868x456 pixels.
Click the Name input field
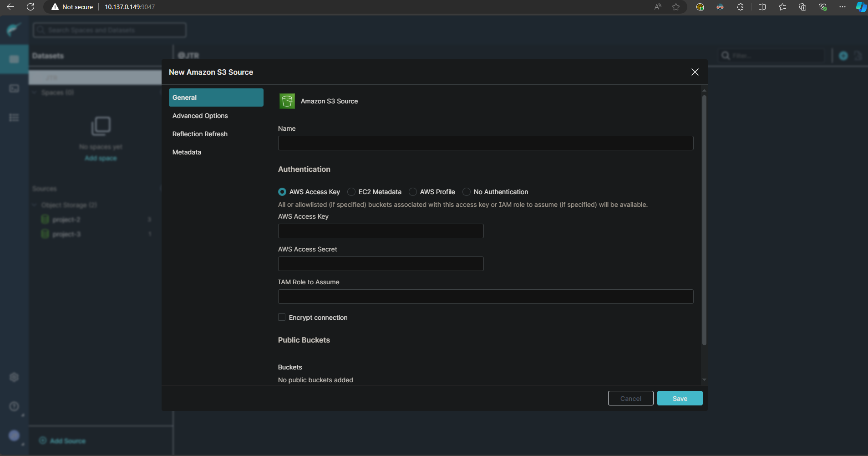pos(486,143)
